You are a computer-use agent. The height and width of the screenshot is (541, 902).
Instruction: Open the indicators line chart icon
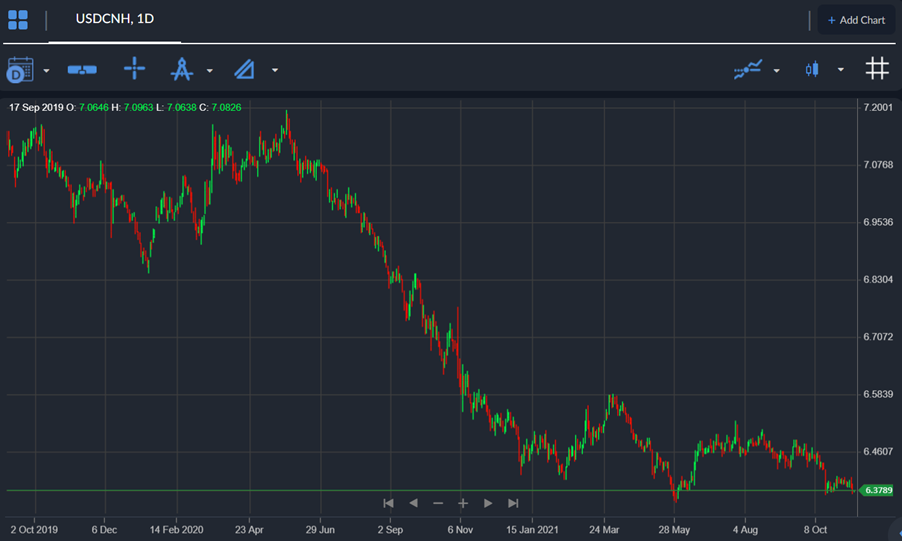(x=747, y=70)
